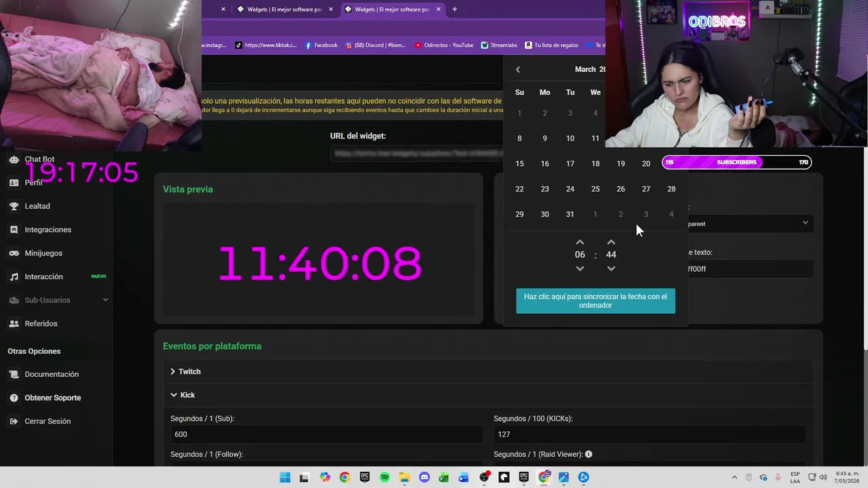The height and width of the screenshot is (488, 868).
Task: Open Integraciones in the sidebar
Action: (x=47, y=230)
